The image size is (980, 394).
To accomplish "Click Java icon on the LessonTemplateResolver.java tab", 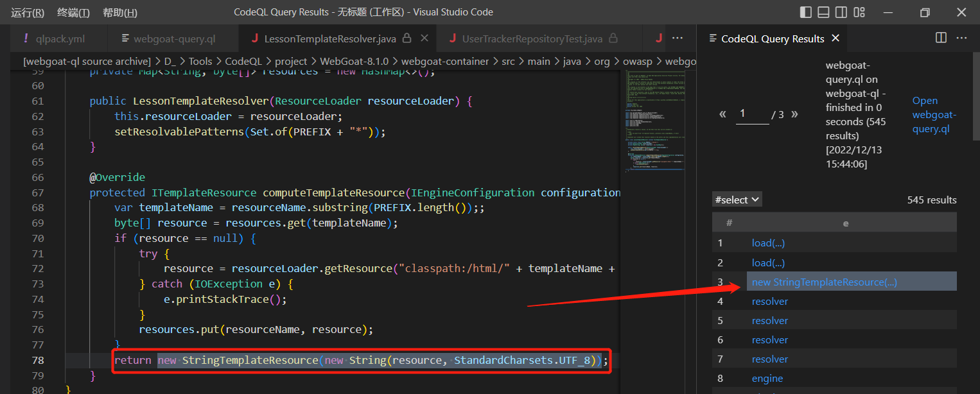I will coord(256,39).
